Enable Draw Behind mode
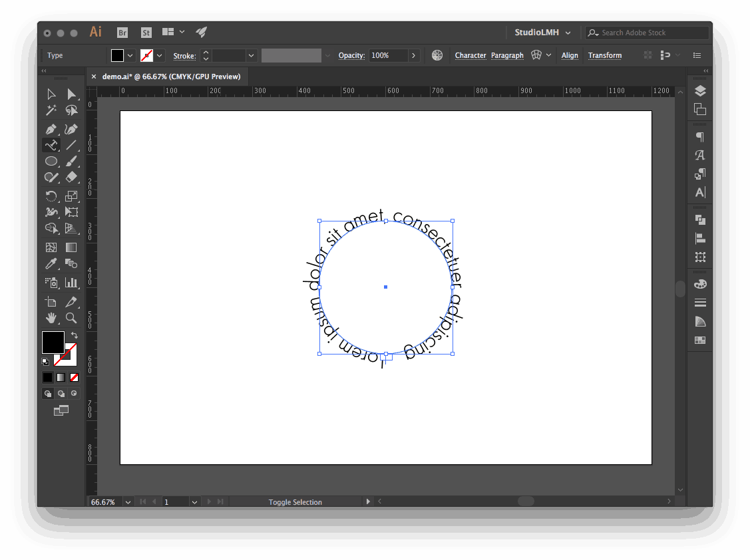Image resolution: width=750 pixels, height=560 pixels. pyautogui.click(x=61, y=394)
